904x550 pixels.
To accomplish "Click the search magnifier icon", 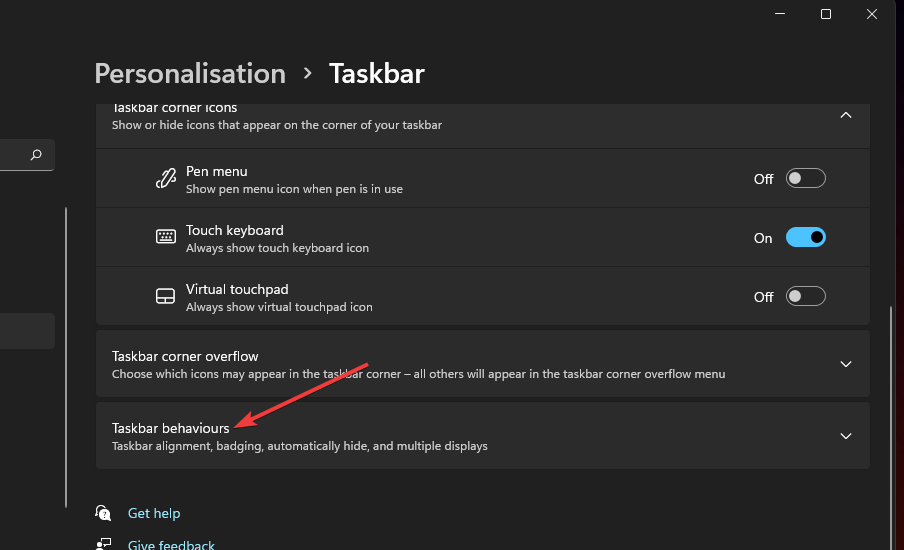I will (36, 155).
